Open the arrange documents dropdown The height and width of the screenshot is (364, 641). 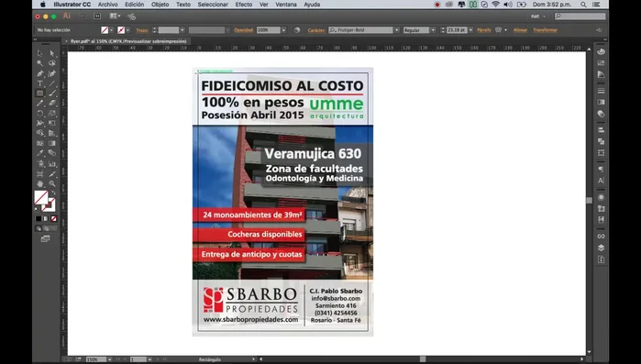115,16
